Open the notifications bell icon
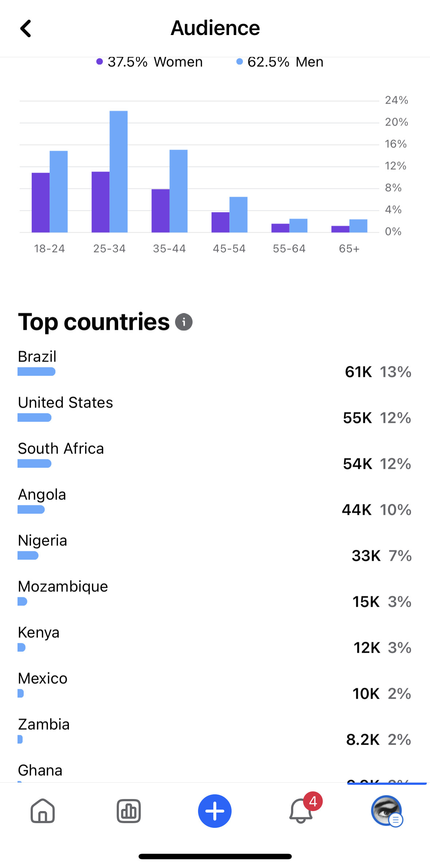 point(301,811)
